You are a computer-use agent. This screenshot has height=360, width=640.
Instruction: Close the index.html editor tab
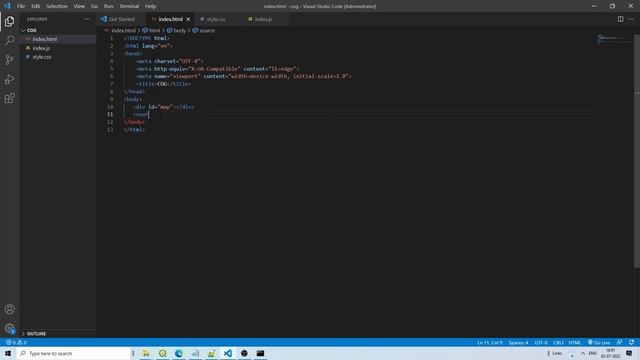tap(188, 19)
